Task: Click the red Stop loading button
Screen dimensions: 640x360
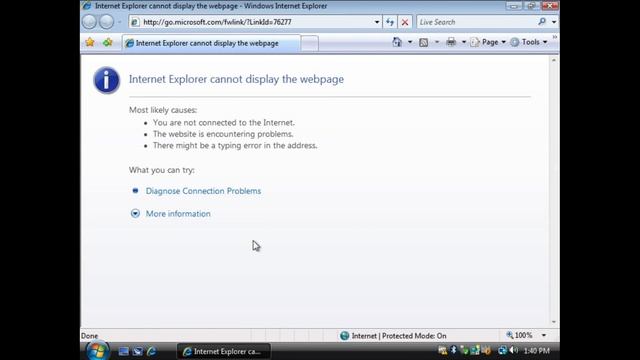Action: pyautogui.click(x=404, y=22)
